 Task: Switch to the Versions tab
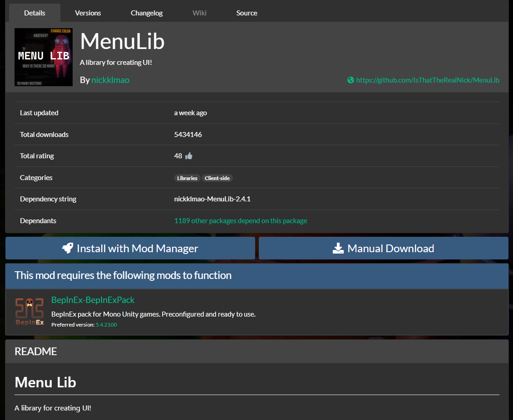(x=88, y=13)
